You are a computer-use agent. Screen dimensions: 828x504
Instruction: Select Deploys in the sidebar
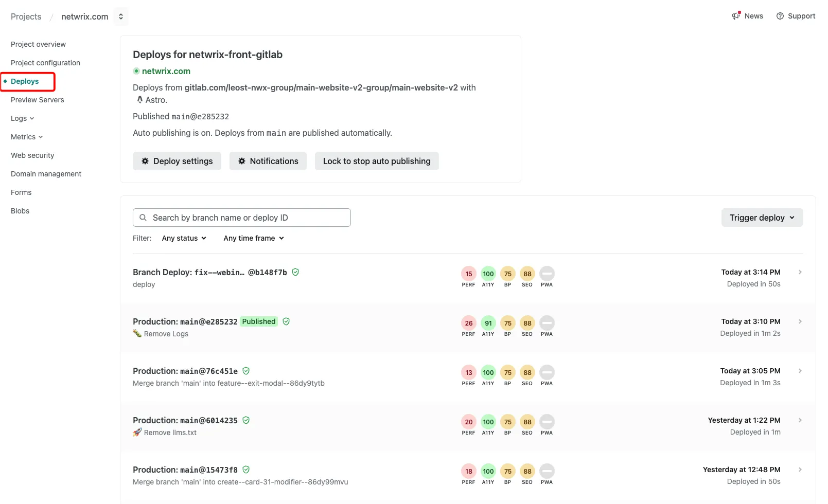25,81
